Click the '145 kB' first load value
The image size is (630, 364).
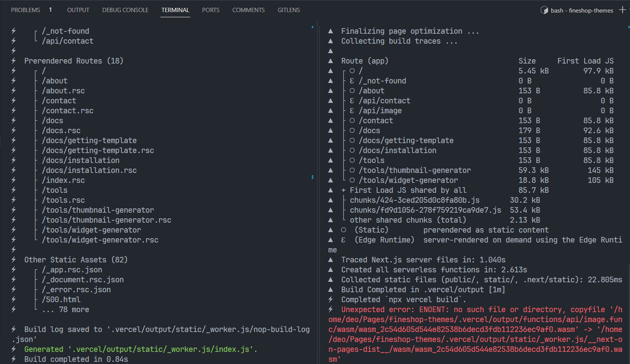(x=601, y=170)
